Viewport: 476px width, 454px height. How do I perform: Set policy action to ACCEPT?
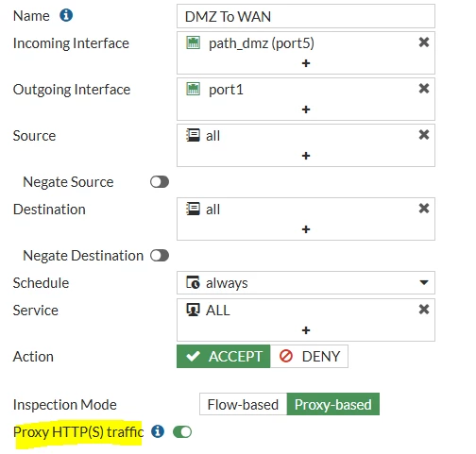click(224, 357)
